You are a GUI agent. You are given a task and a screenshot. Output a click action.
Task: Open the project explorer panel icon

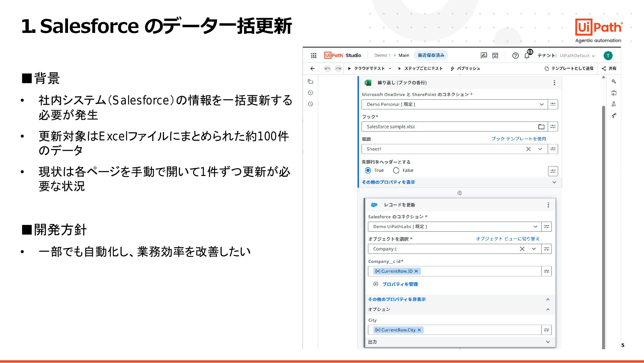311,82
